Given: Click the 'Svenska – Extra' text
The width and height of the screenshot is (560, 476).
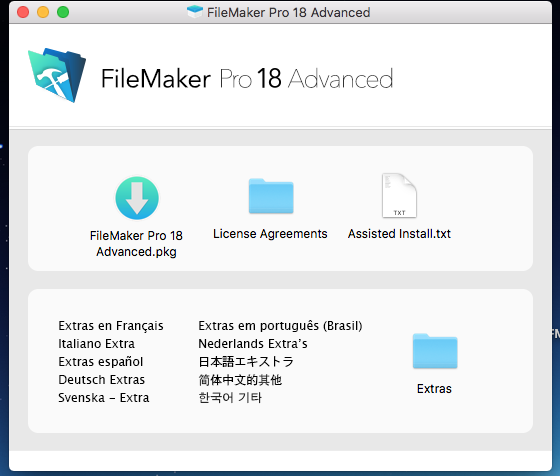Looking at the screenshot, I should [x=104, y=397].
